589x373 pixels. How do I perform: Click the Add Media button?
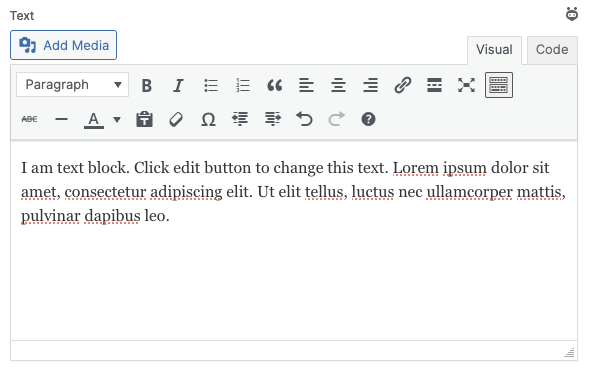pos(63,45)
